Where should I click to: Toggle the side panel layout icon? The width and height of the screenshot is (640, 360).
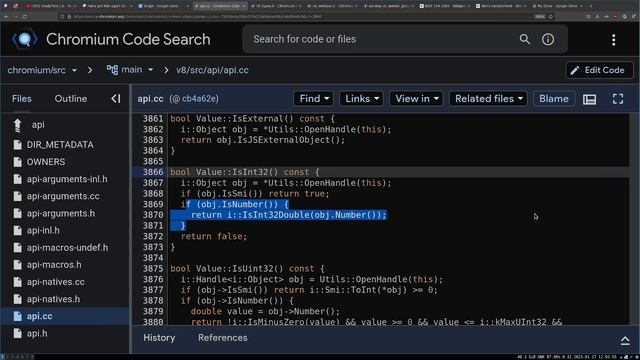[589, 99]
